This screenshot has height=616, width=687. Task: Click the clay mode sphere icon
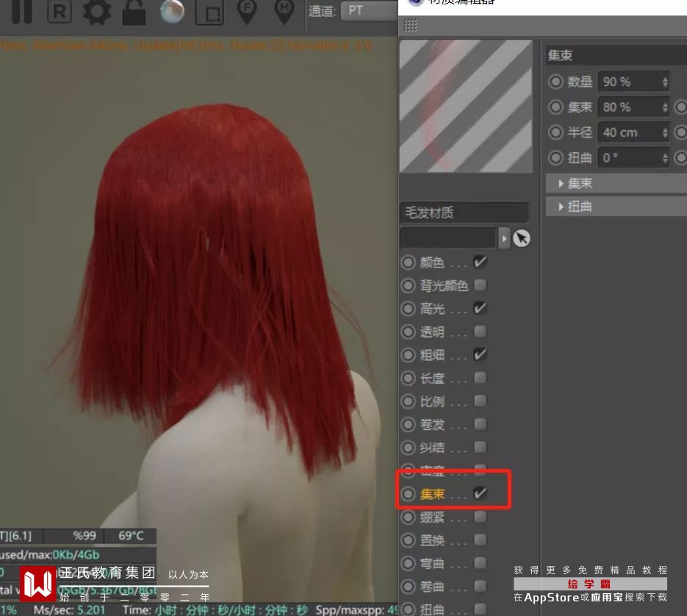(x=172, y=12)
